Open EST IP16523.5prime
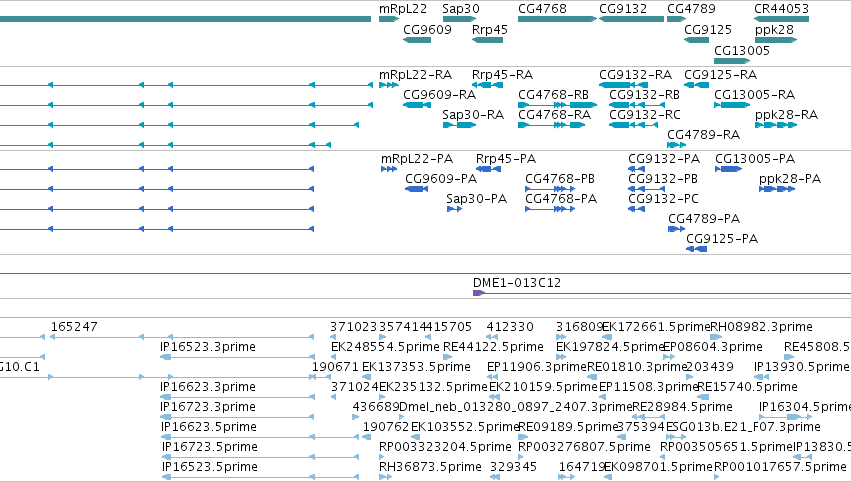The image size is (851, 482). tap(209, 467)
